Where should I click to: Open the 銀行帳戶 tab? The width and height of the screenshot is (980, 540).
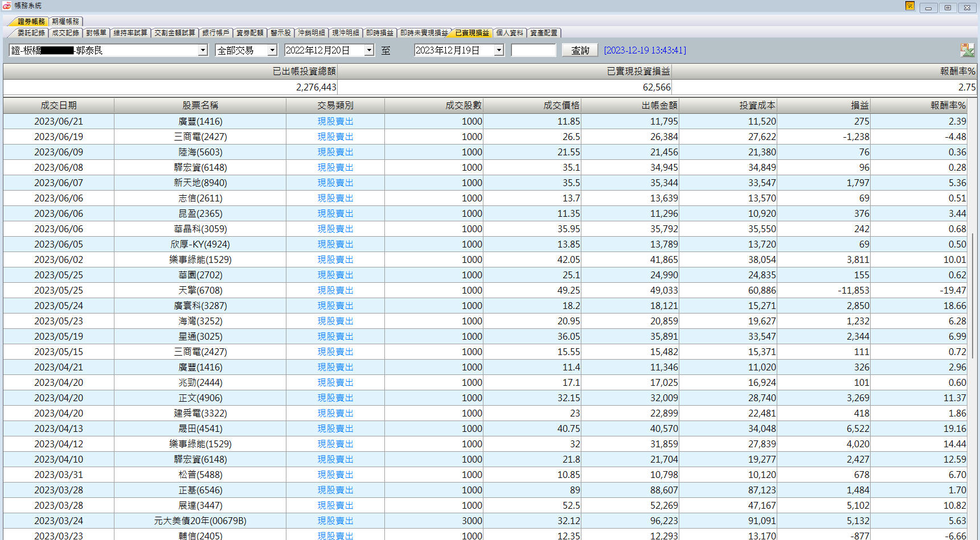216,32
